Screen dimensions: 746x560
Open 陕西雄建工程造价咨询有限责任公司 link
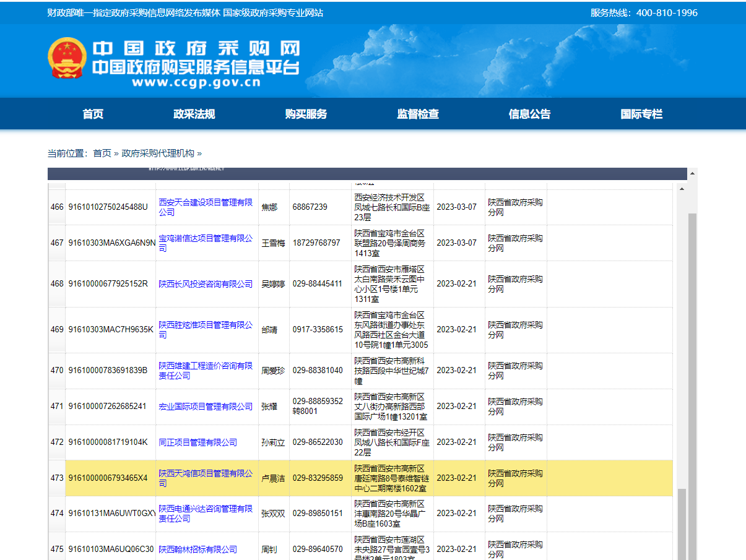point(207,370)
